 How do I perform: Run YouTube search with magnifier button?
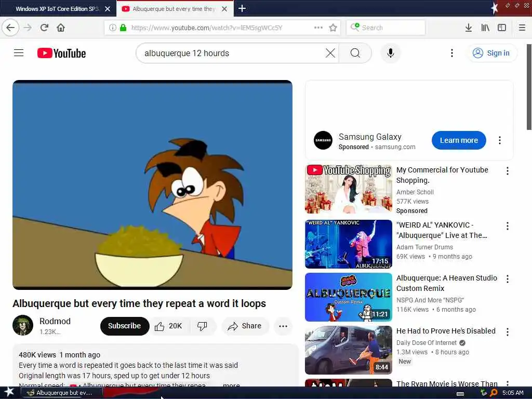355,53
